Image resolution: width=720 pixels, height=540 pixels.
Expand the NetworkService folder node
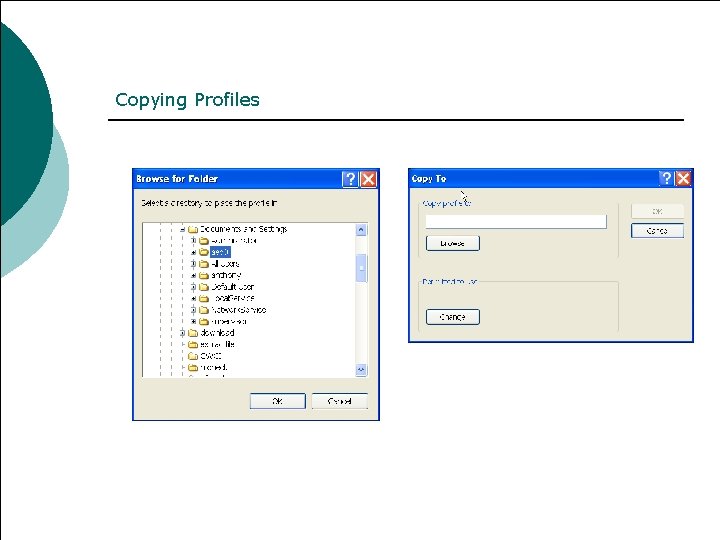point(193,310)
